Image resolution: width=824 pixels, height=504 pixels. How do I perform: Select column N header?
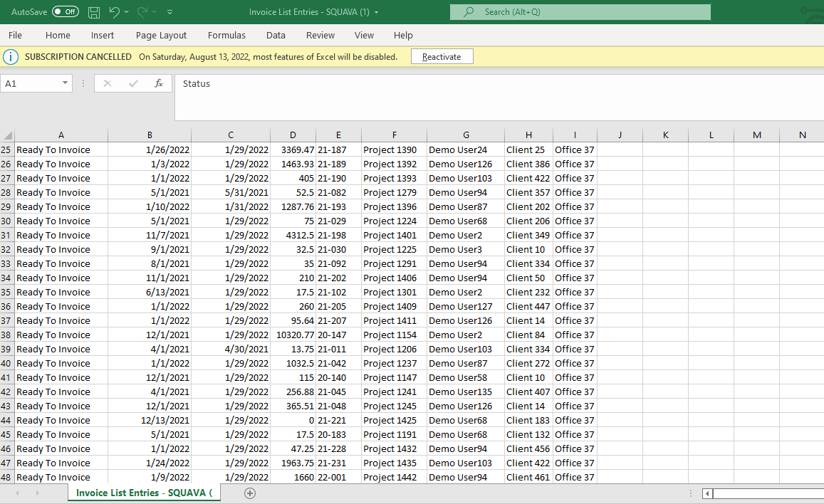802,135
